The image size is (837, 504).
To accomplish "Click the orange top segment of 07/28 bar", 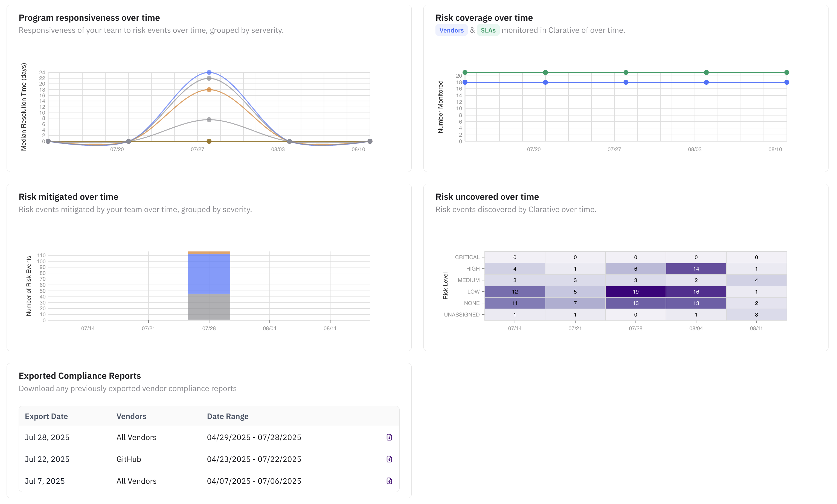I will tap(209, 253).
